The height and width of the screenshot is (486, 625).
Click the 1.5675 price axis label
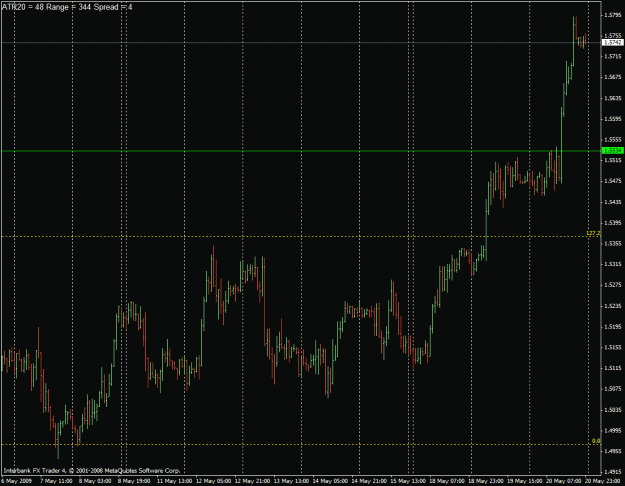pos(613,77)
